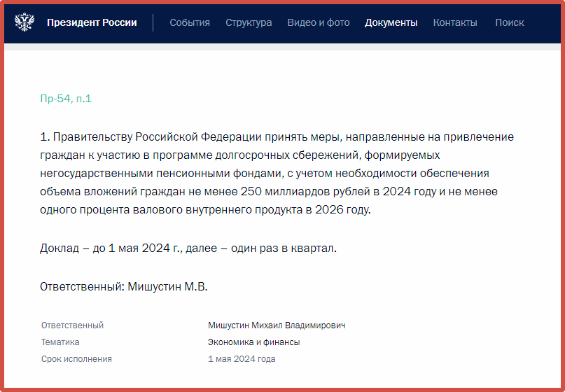Viewport: 565px width, 392px height.
Task: Open the Видео и фото section
Action: point(319,22)
